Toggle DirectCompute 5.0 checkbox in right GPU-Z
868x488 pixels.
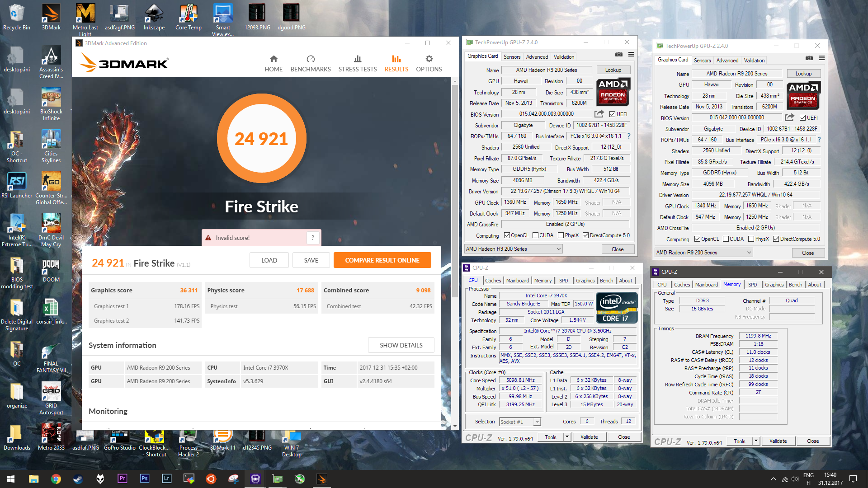click(776, 239)
